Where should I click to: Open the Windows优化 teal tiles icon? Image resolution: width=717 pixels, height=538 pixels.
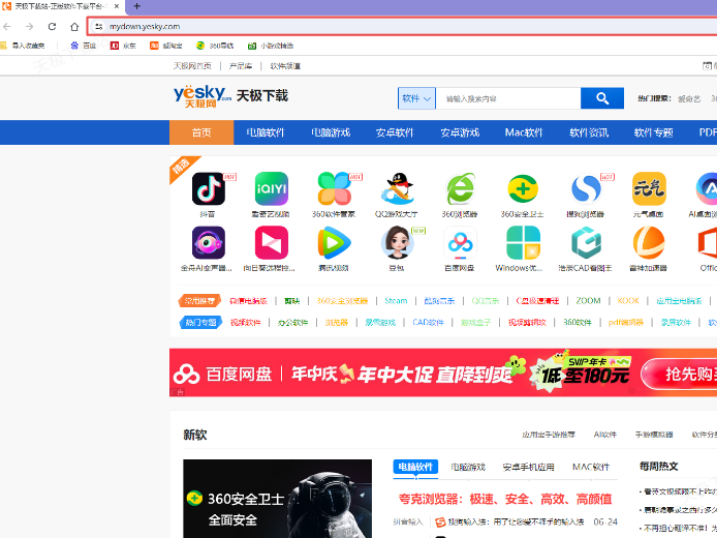tap(523, 243)
